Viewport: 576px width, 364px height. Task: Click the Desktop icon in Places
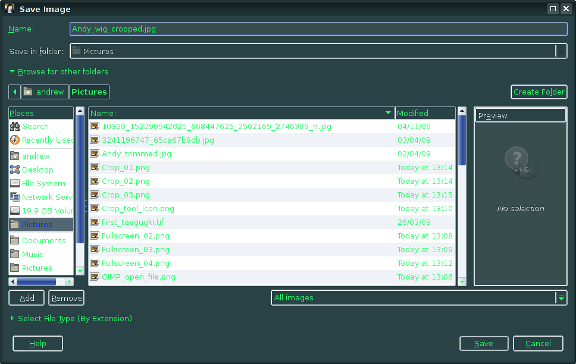pyautogui.click(x=15, y=169)
